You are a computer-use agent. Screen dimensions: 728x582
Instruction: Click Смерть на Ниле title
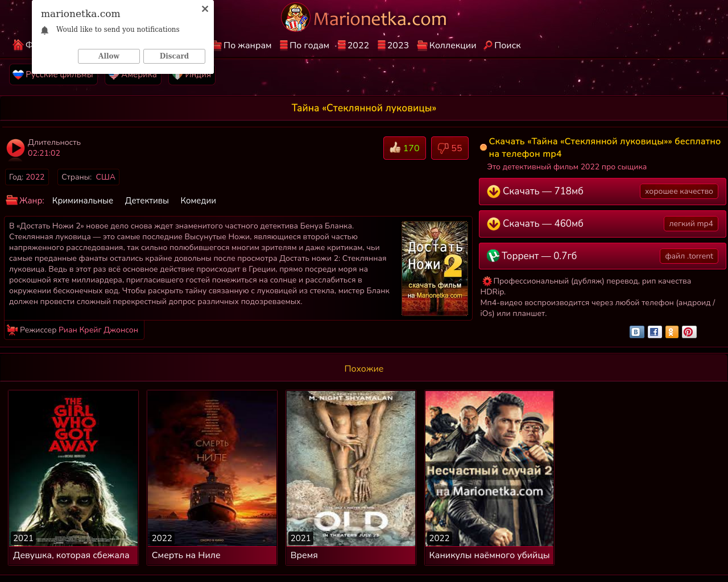186,555
